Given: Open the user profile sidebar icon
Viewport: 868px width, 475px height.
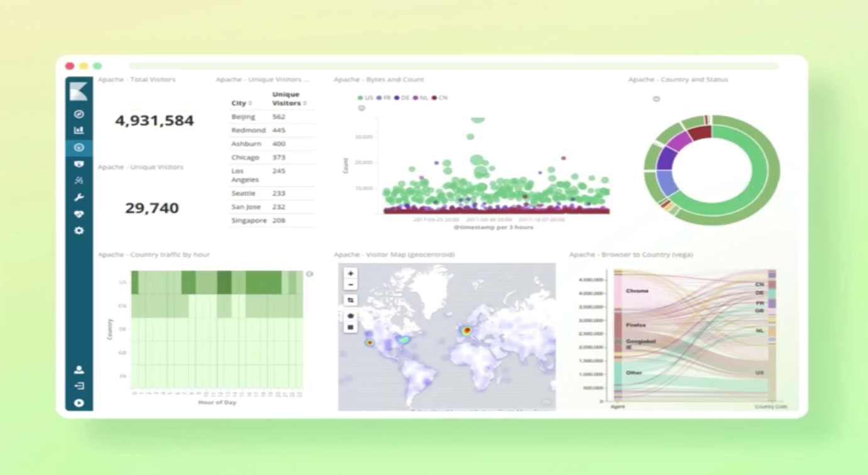Looking at the screenshot, I should coord(79,370).
